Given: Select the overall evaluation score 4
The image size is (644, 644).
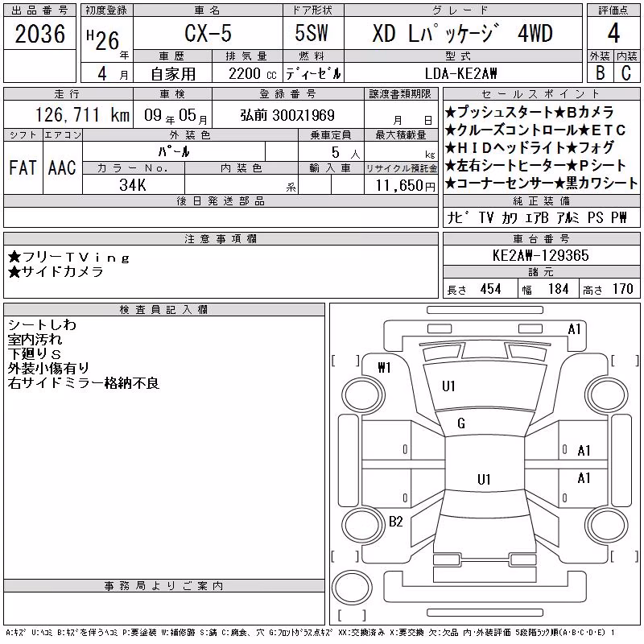Looking at the screenshot, I should point(613,33).
